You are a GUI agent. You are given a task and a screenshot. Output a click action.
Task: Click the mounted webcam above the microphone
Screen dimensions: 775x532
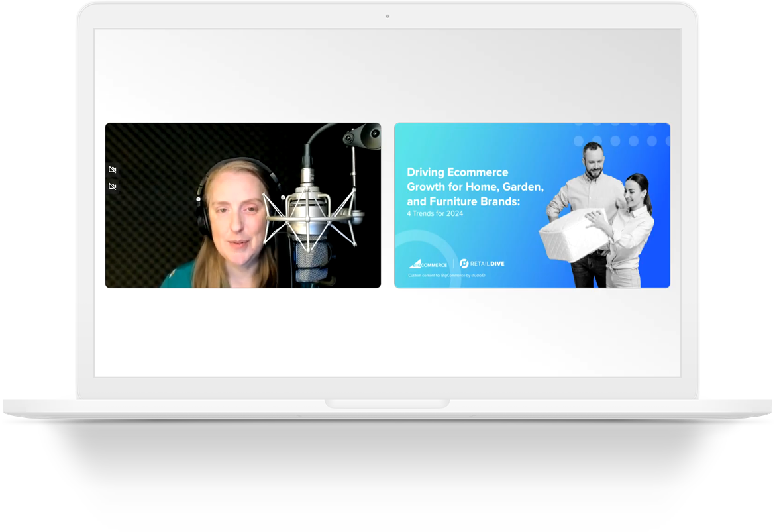pos(361,137)
